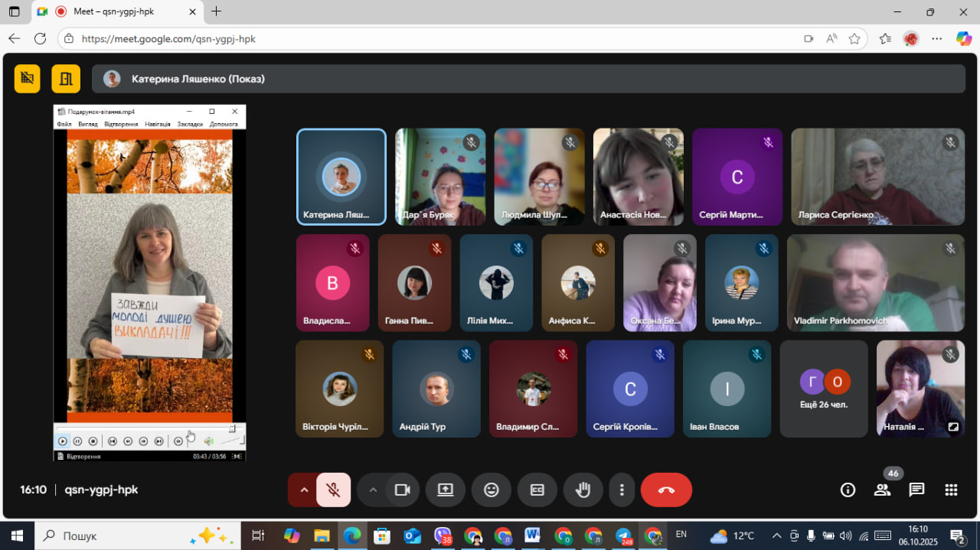Toggle closed captions on

click(x=537, y=490)
